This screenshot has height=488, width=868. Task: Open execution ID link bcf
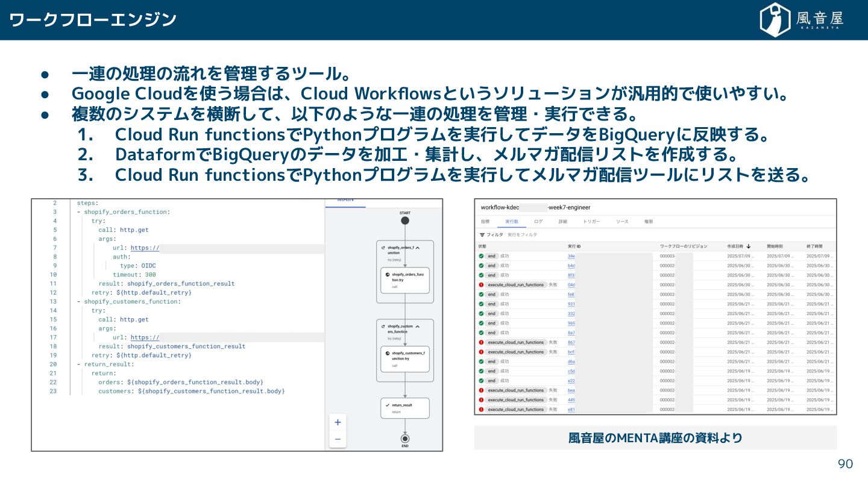tap(571, 352)
